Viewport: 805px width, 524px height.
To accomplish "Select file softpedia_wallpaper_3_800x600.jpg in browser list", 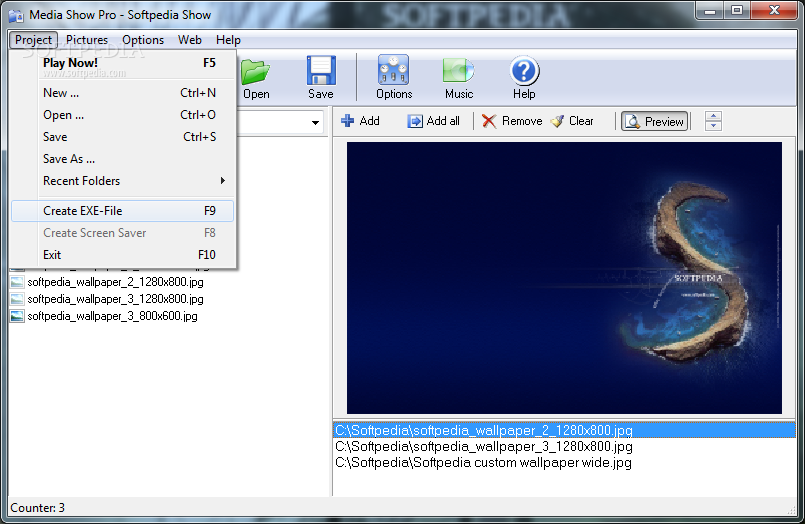I will 112,316.
